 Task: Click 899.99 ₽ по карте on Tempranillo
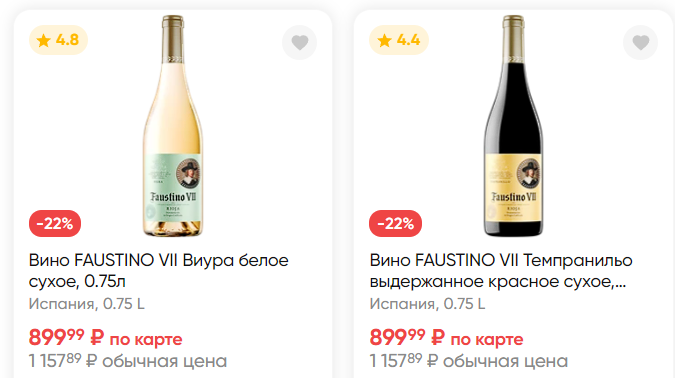446,338
